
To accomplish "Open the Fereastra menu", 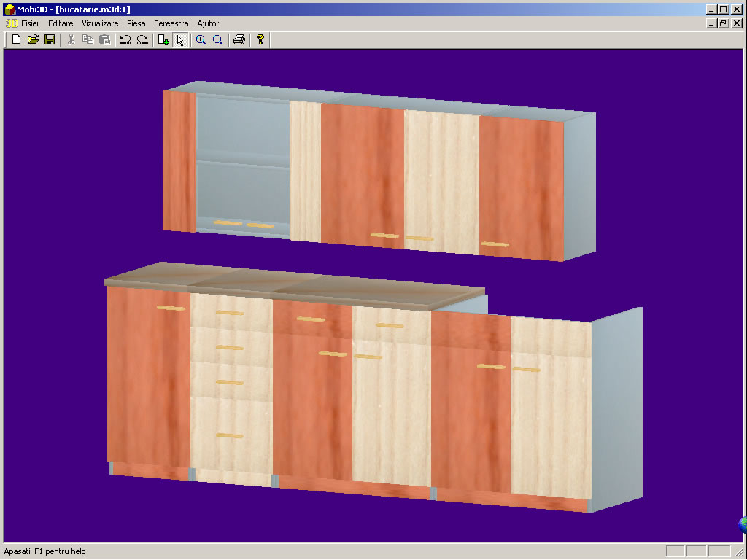I will pos(171,23).
